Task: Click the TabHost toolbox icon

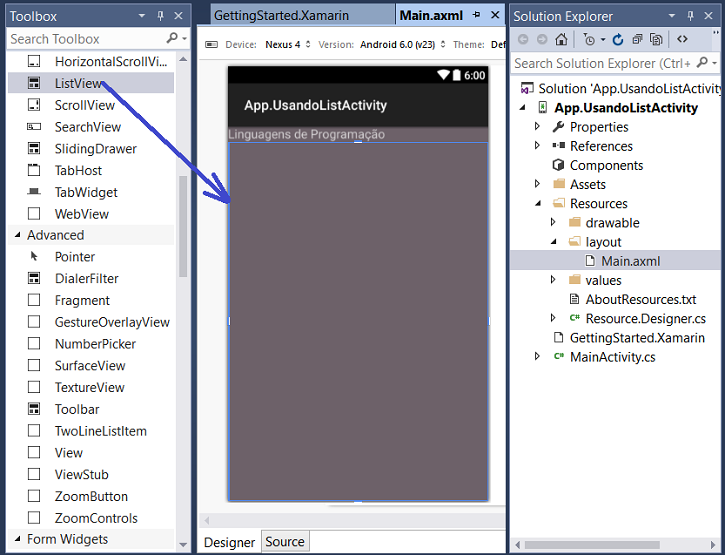Action: tap(34, 170)
